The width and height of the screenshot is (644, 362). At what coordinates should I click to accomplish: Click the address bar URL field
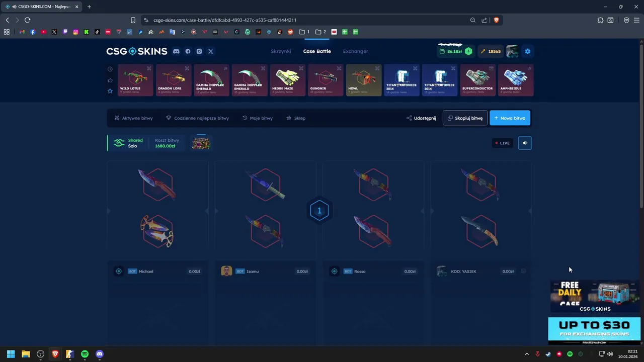click(x=307, y=20)
